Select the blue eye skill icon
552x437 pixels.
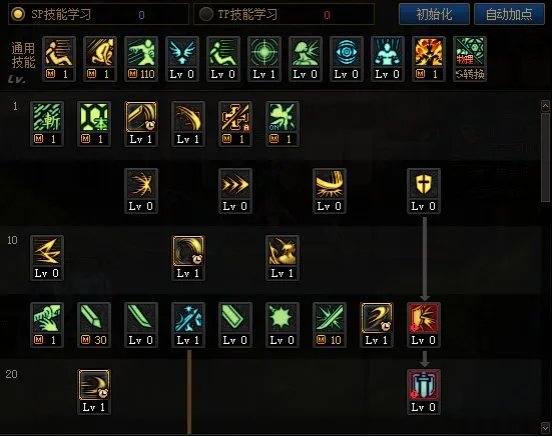click(346, 52)
